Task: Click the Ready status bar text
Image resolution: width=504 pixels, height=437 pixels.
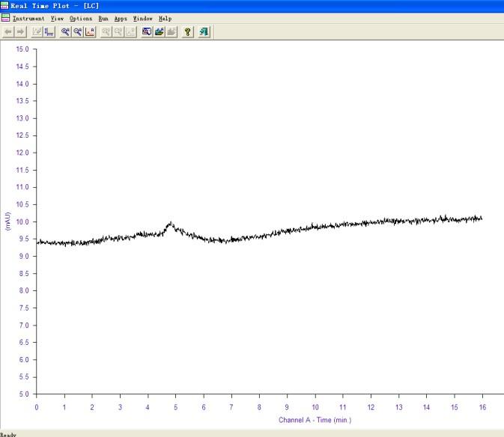Action: (8, 435)
